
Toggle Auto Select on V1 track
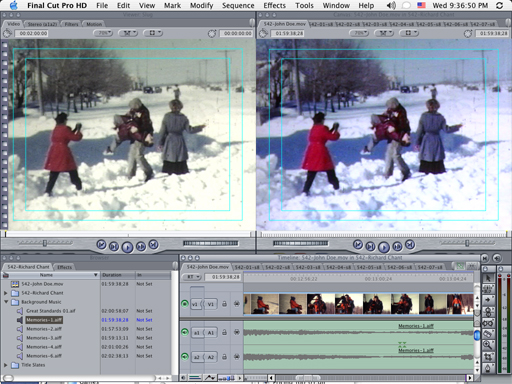pos(237,304)
